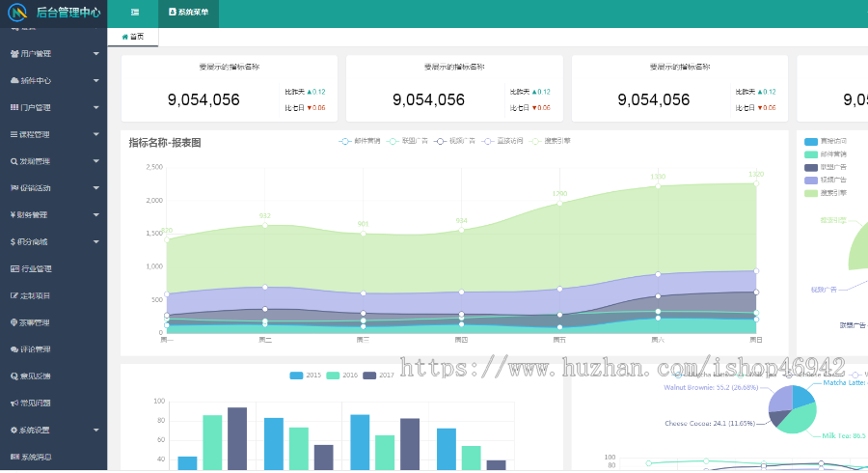This screenshot has width=868, height=473.
Task: Expand the 插件中心 menu arrow
Action: pos(95,81)
